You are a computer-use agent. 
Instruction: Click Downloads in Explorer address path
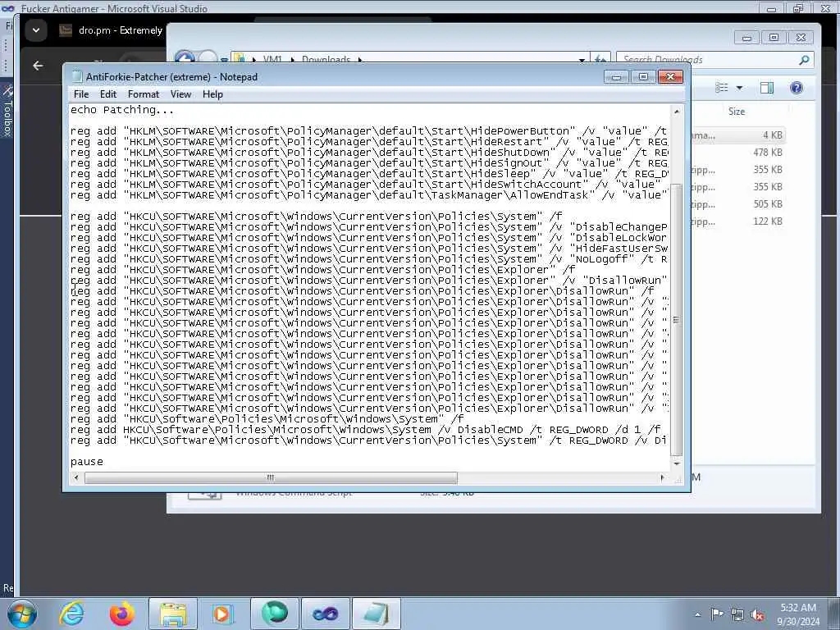coord(326,59)
